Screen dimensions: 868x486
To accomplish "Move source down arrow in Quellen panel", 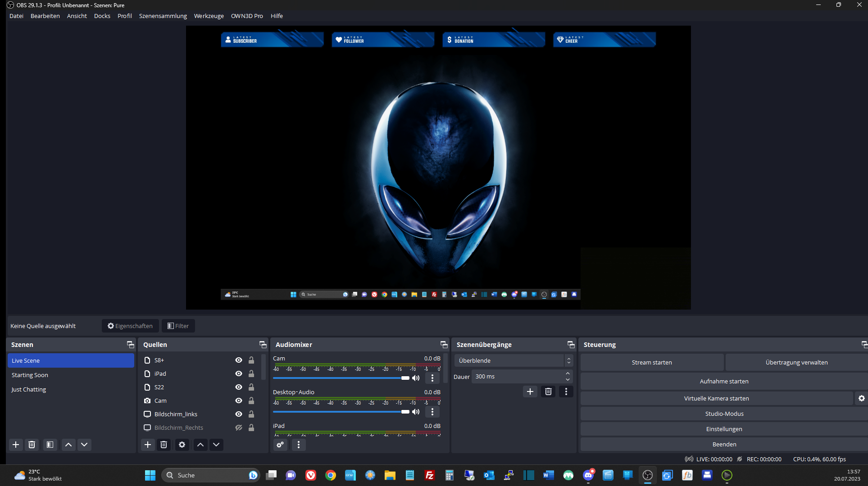I will [216, 445].
